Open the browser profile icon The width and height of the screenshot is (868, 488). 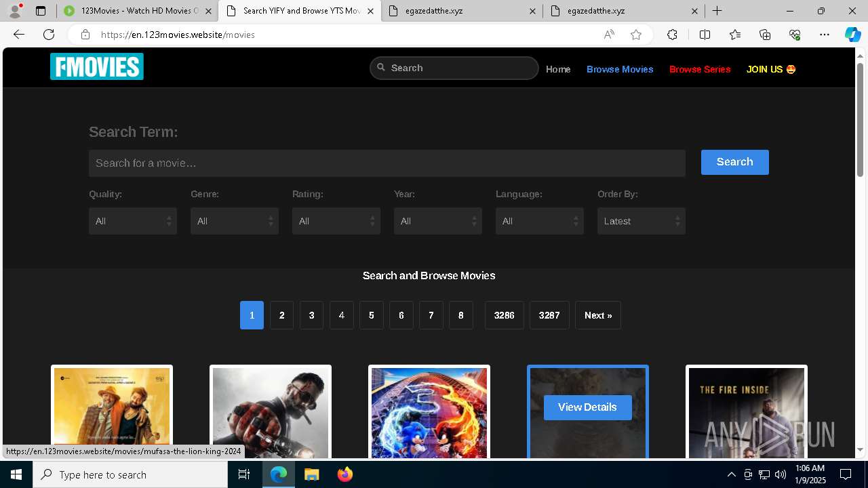(14, 11)
